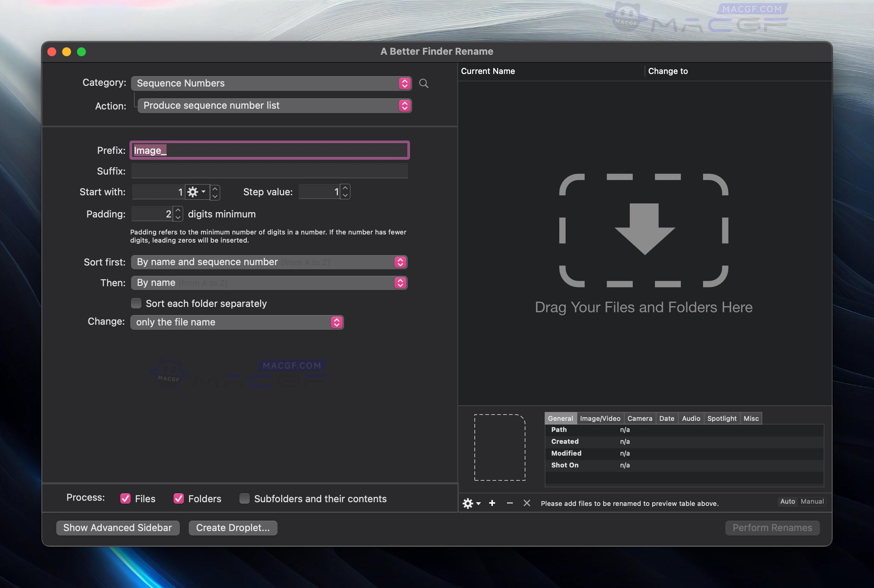The height and width of the screenshot is (588, 874).
Task: Expand the Sort first dropdown
Action: (269, 262)
